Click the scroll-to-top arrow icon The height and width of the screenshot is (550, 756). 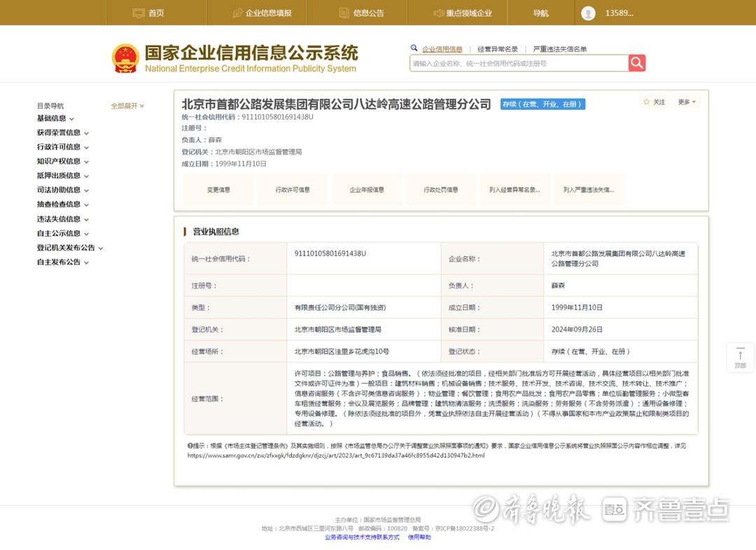[740, 354]
